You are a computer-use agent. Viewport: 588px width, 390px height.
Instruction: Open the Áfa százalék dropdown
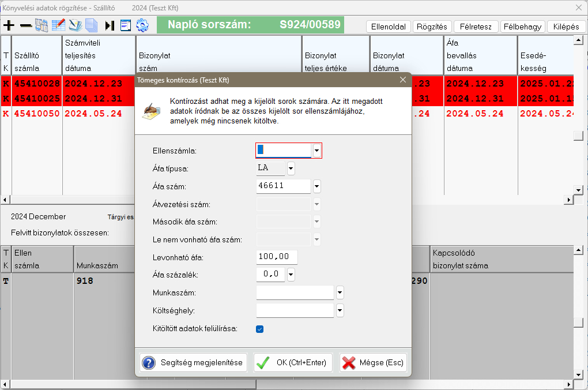click(291, 275)
